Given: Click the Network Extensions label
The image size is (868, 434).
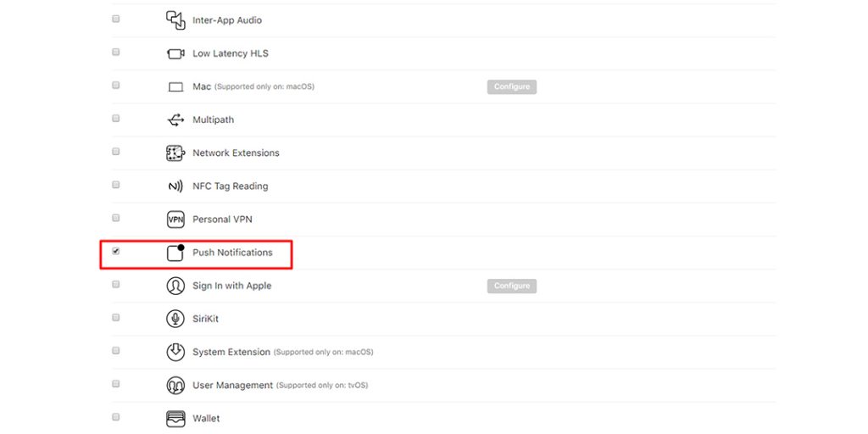Looking at the screenshot, I should click(236, 153).
